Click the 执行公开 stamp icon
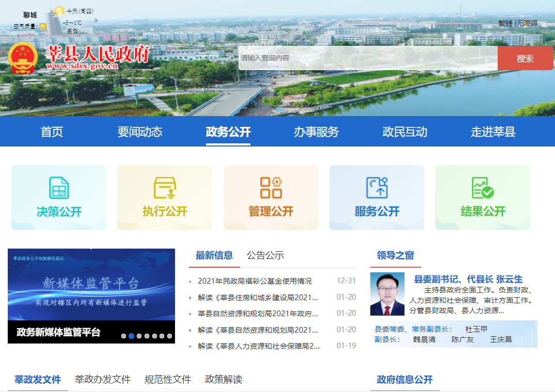 (x=165, y=188)
